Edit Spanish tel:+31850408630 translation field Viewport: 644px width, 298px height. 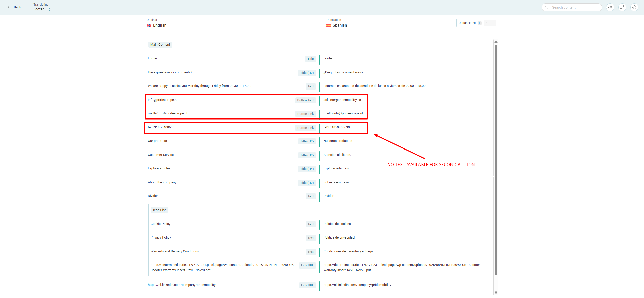(337, 127)
